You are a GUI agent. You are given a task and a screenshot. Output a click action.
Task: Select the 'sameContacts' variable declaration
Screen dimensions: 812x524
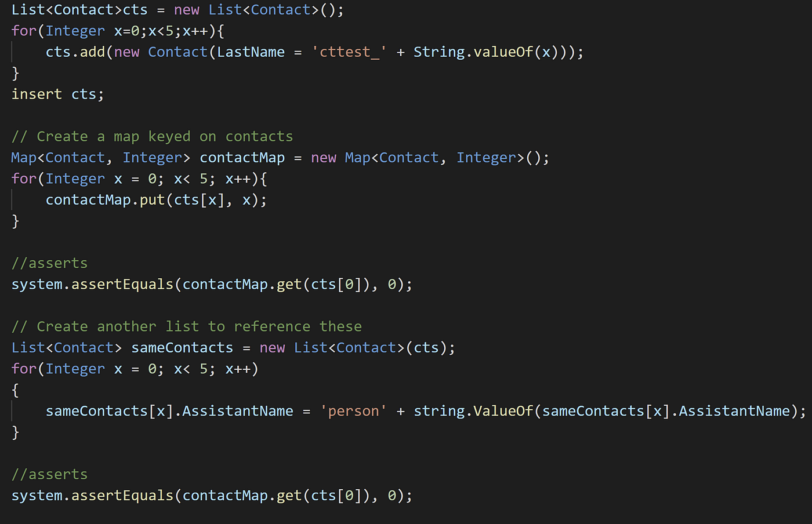point(182,348)
